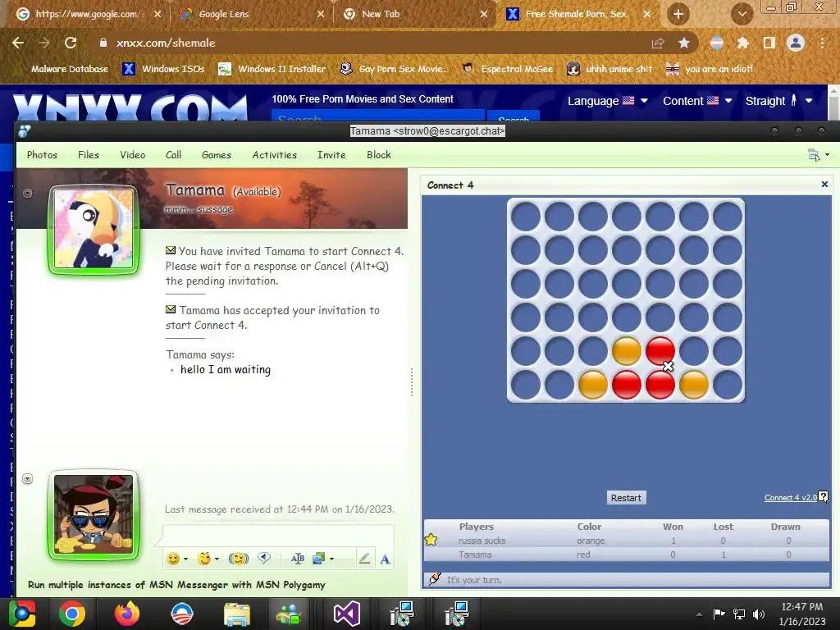Open Chrome side panel icon
The image size is (840, 630).
tap(769, 43)
